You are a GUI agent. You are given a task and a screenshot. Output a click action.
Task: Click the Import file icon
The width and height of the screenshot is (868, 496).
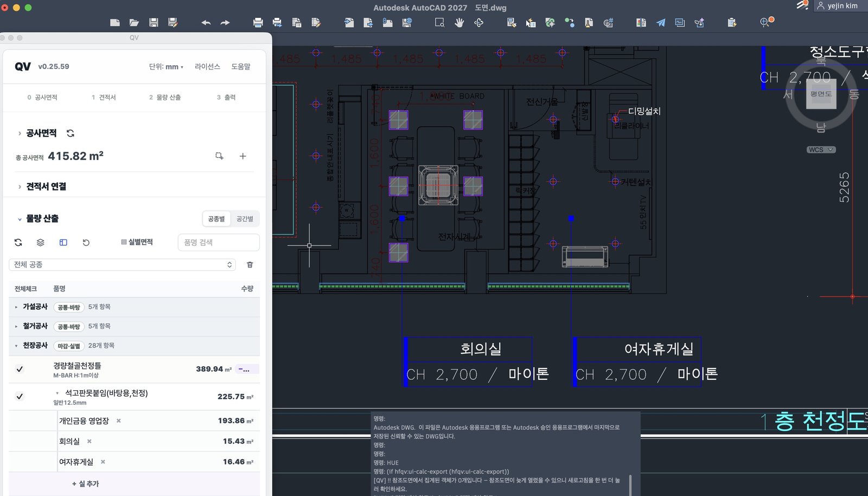click(349, 22)
